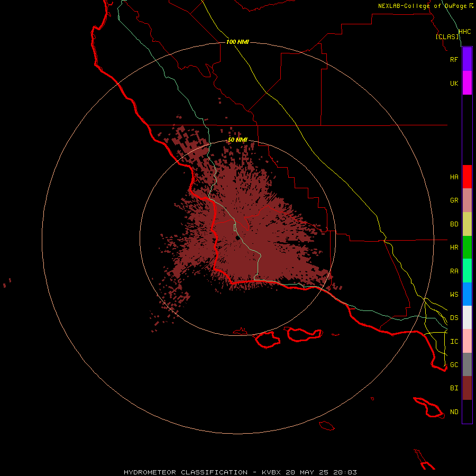This screenshot has height=476, width=476.
Task: Click the GC legend label
Action: click(454, 365)
